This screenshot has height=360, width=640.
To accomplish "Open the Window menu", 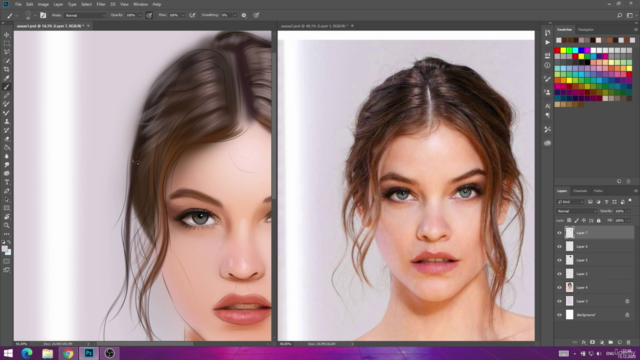I will [x=140, y=4].
